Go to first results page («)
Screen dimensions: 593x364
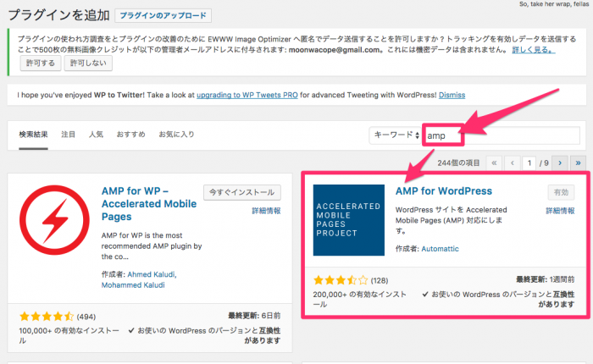(494, 163)
